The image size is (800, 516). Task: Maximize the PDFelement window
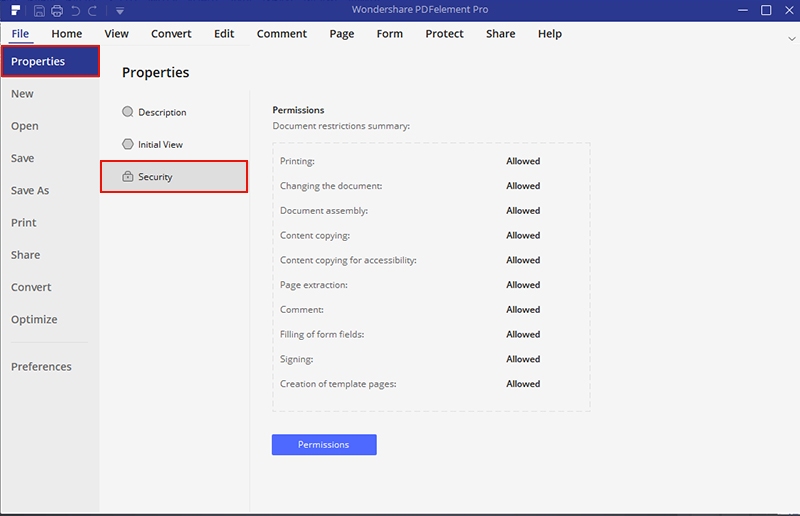(x=766, y=10)
